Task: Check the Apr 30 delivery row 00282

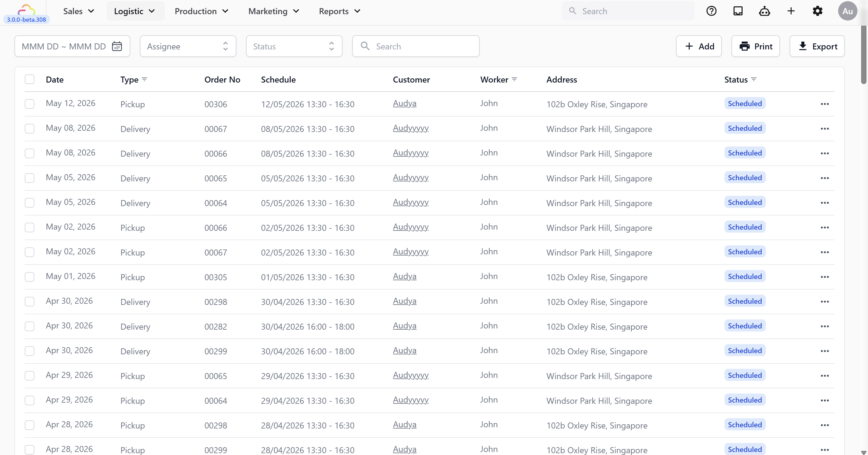Action: [30, 326]
